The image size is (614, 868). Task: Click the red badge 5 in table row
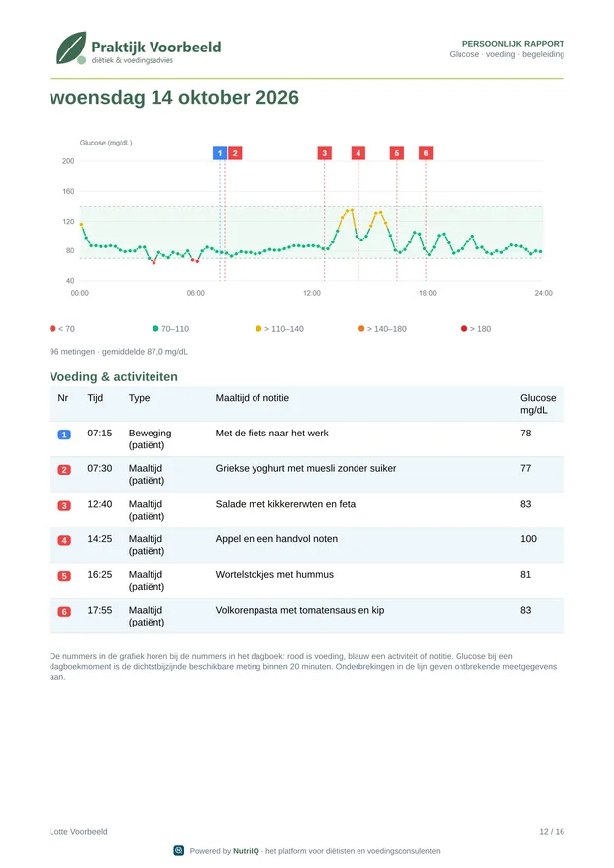click(64, 576)
